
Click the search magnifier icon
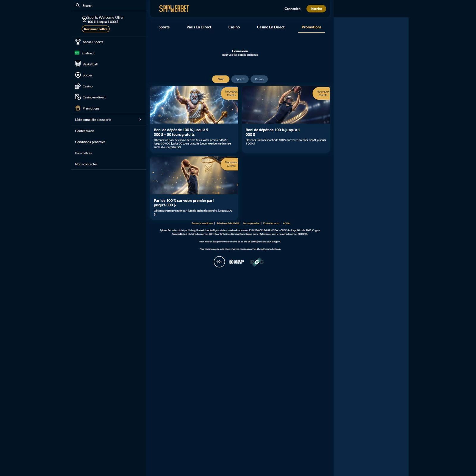tap(78, 5)
